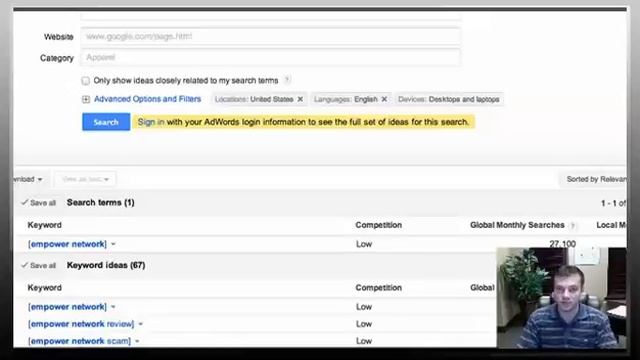Viewport: 640px width, 360px height.
Task: Click the Website input field
Action: [271, 36]
